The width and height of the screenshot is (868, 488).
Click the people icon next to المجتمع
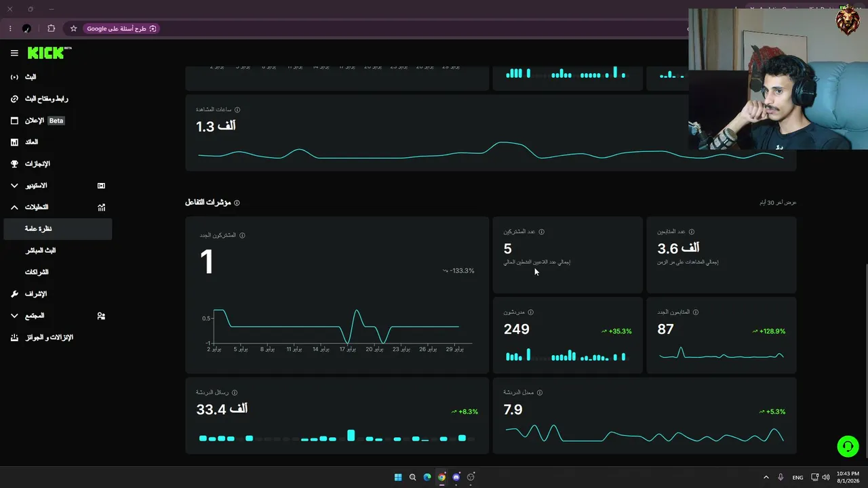[x=101, y=316]
